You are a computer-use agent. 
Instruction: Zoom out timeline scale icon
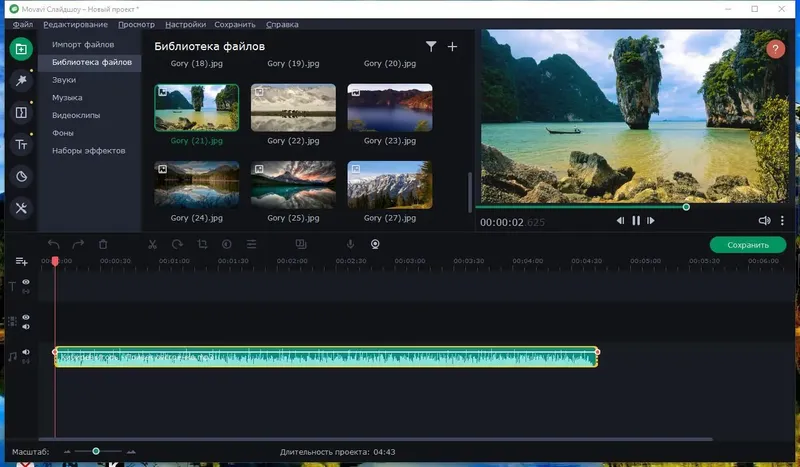(x=67, y=452)
